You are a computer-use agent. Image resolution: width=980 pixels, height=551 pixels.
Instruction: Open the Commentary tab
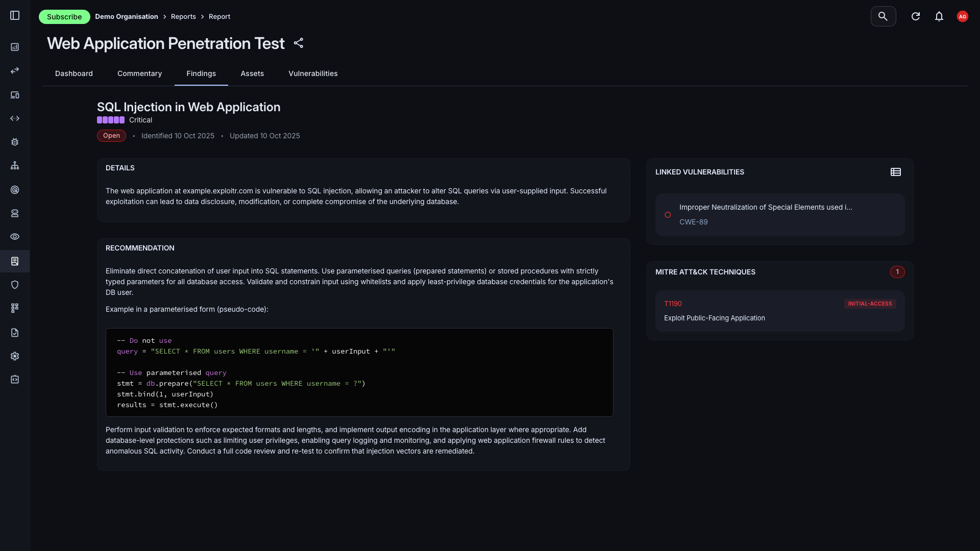[139, 73]
